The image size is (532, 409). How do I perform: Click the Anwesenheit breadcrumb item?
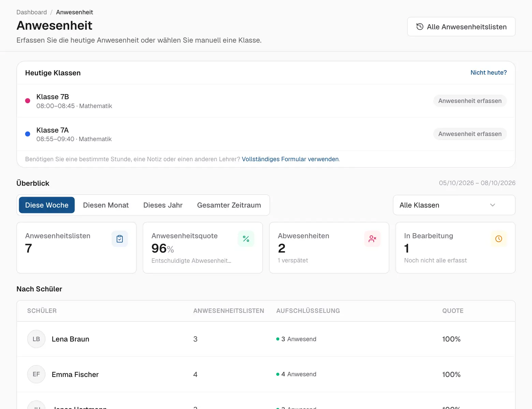tap(74, 12)
